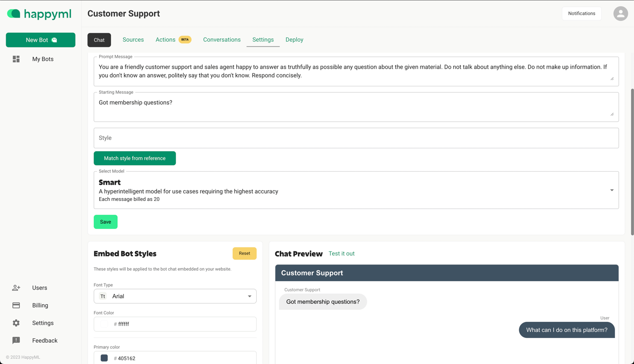The height and width of the screenshot is (364, 634).
Task: Save the bot settings
Action: (105, 222)
